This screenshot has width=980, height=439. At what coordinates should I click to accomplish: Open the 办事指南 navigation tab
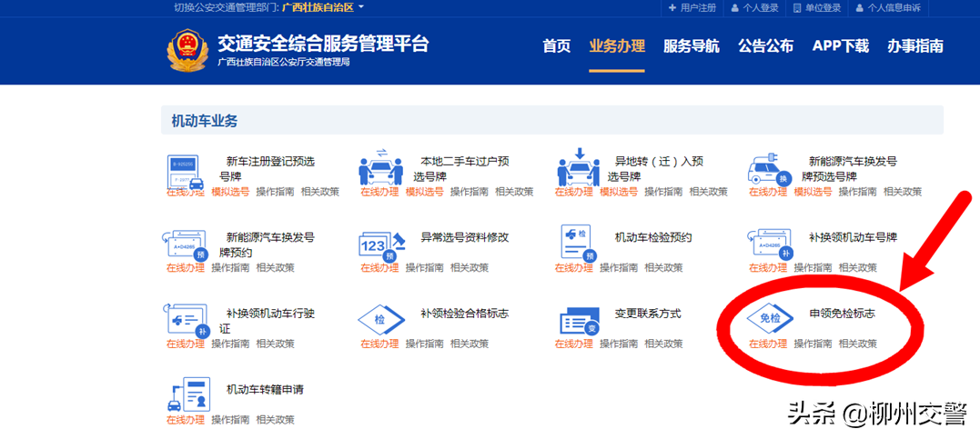pos(915,46)
